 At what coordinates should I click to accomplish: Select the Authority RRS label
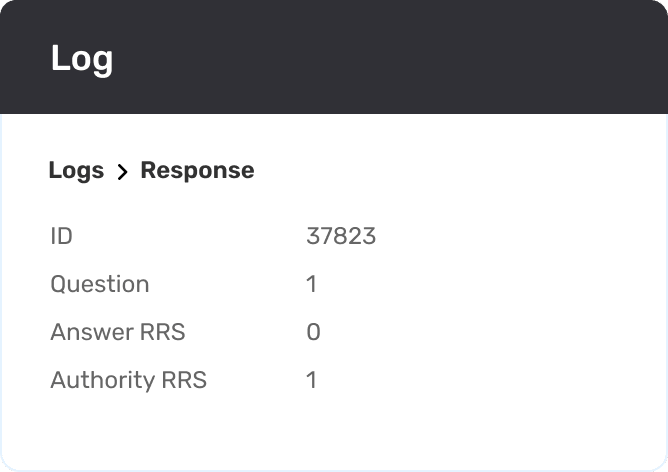(128, 380)
